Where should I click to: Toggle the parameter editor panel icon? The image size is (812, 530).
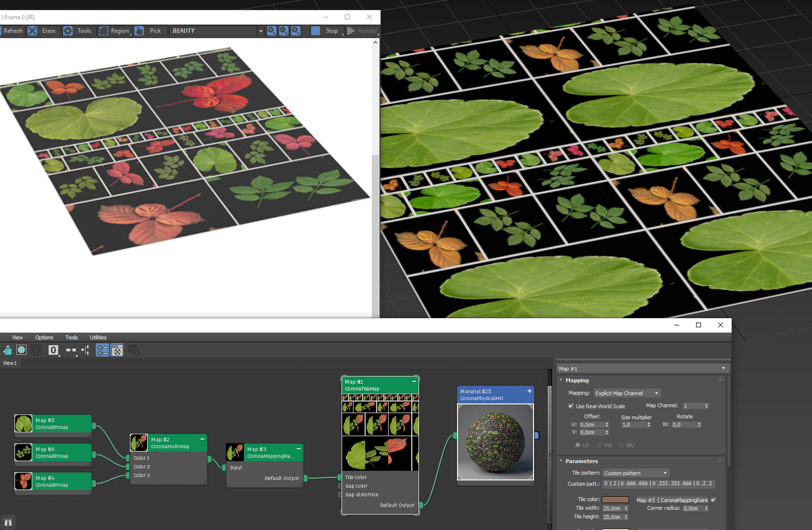pyautogui.click(x=117, y=350)
